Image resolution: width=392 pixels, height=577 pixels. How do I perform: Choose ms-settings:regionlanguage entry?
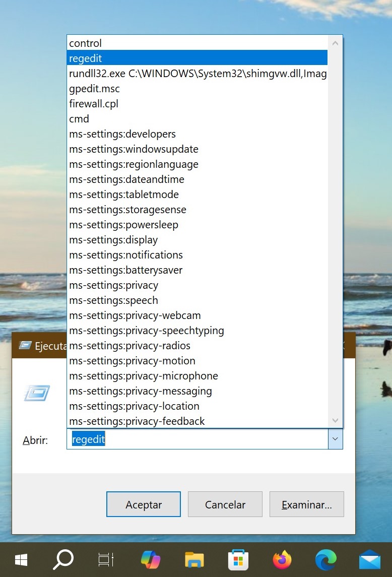(198, 164)
